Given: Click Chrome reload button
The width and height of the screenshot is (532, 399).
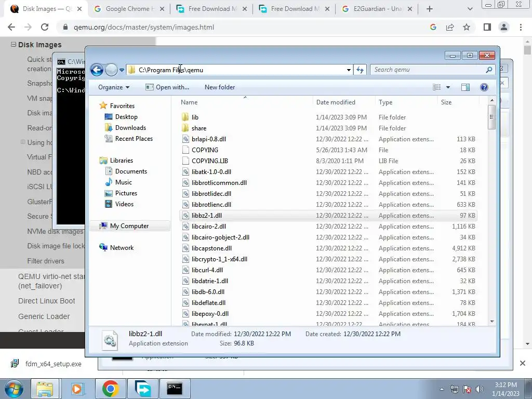Looking at the screenshot, I should 45,27.
